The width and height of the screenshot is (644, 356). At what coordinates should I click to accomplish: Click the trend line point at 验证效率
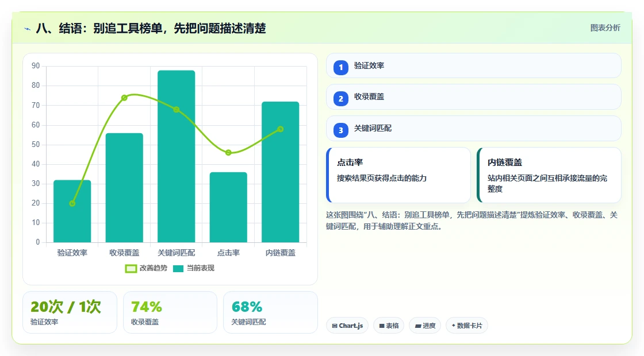[x=72, y=203]
